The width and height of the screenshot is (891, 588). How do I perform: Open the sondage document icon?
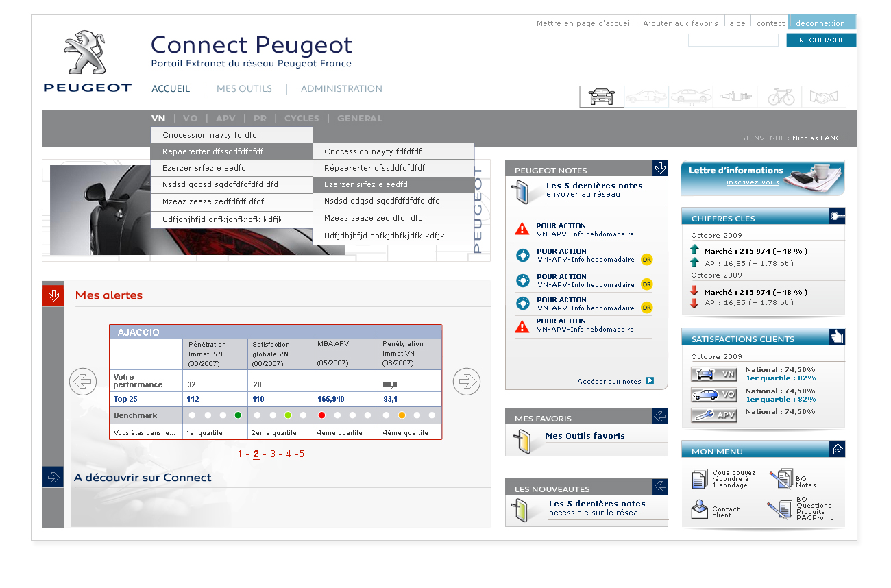(x=700, y=478)
